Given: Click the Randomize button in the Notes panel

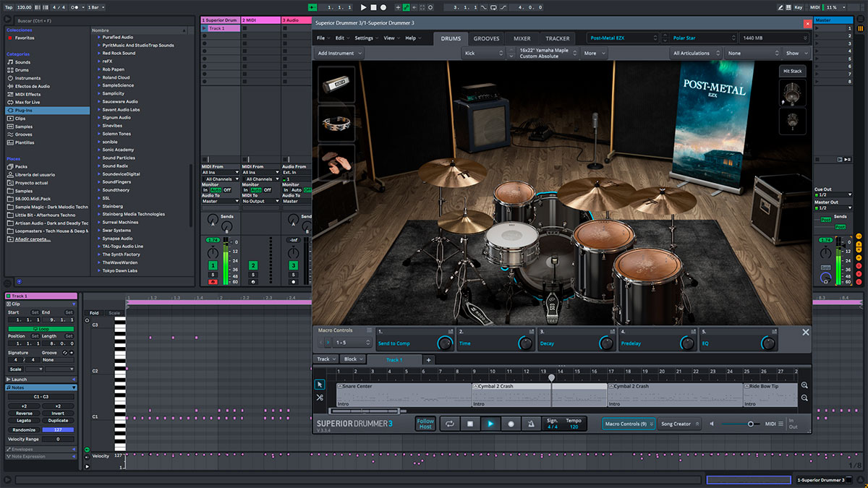Looking at the screenshot, I should 24,429.
